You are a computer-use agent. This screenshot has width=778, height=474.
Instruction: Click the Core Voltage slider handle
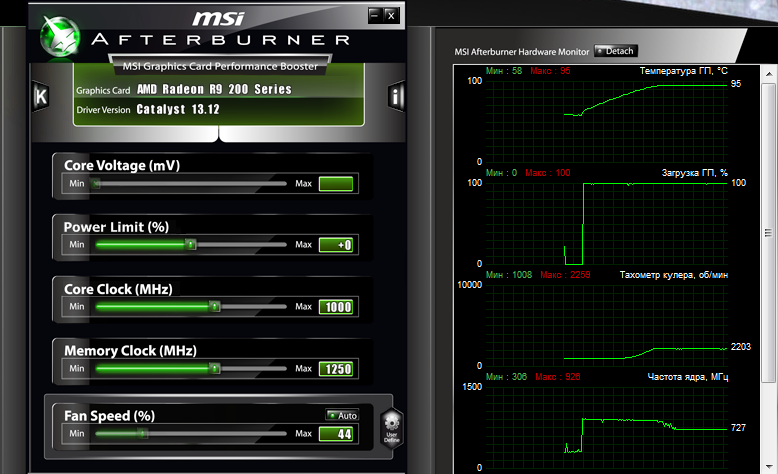pyautogui.click(x=96, y=184)
